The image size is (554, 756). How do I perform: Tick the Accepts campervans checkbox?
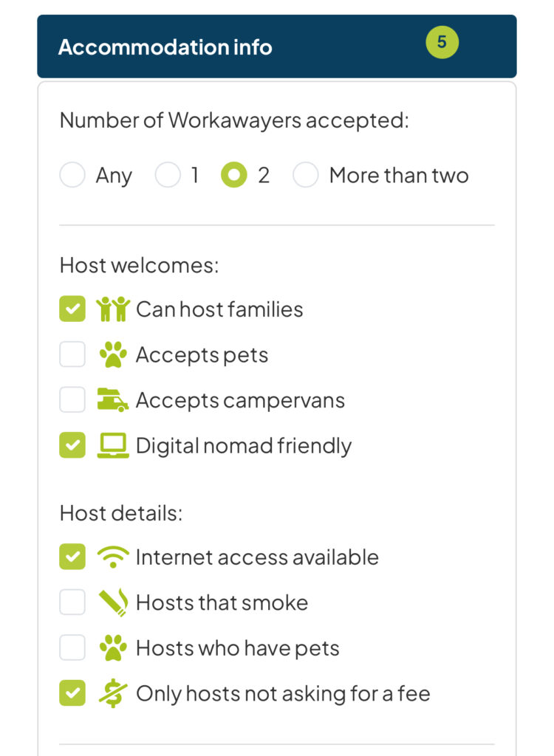(72, 400)
